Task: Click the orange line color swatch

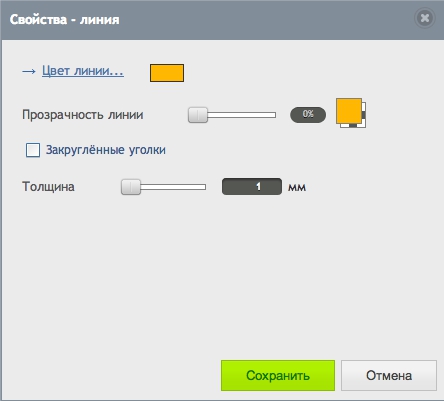Action: tap(167, 73)
